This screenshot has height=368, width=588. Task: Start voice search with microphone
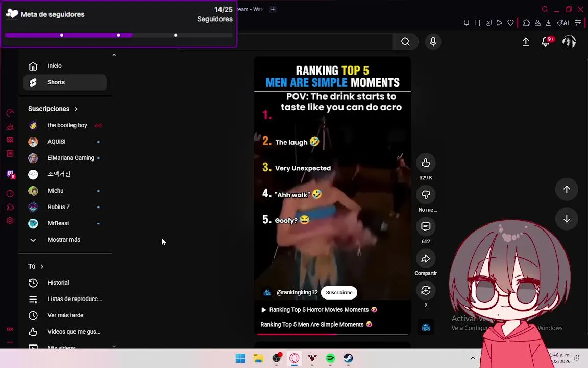433,42
